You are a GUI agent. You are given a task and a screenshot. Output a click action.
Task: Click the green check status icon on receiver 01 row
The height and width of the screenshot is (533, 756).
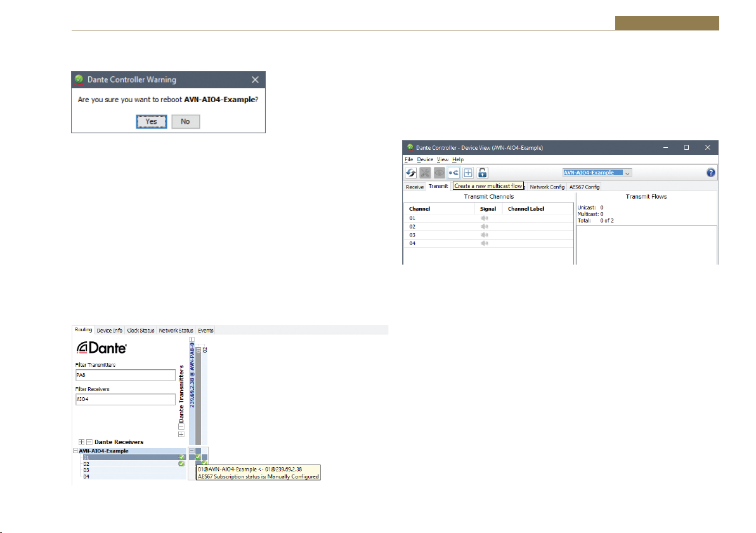coord(182,457)
